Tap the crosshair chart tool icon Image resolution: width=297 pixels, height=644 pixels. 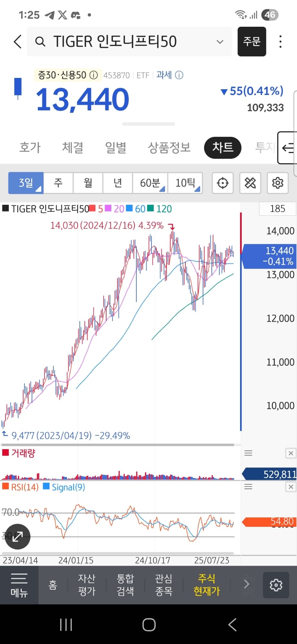223,183
